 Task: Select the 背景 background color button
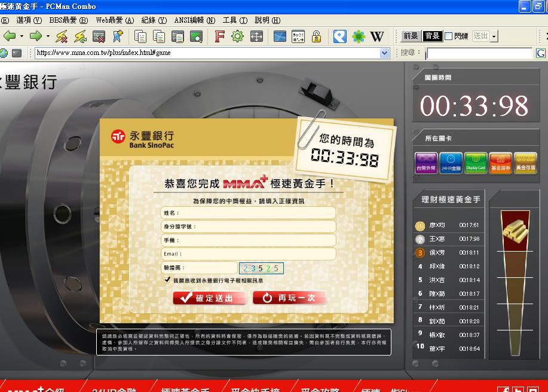click(x=432, y=36)
